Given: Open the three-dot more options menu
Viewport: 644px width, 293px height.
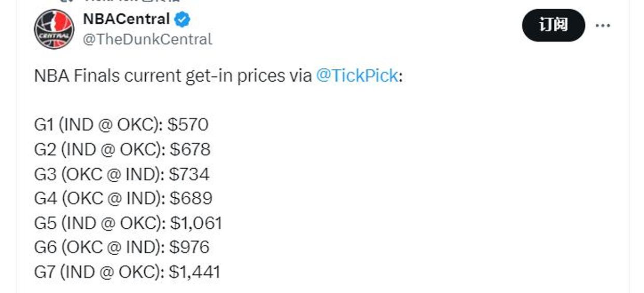Looking at the screenshot, I should pyautogui.click(x=603, y=25).
